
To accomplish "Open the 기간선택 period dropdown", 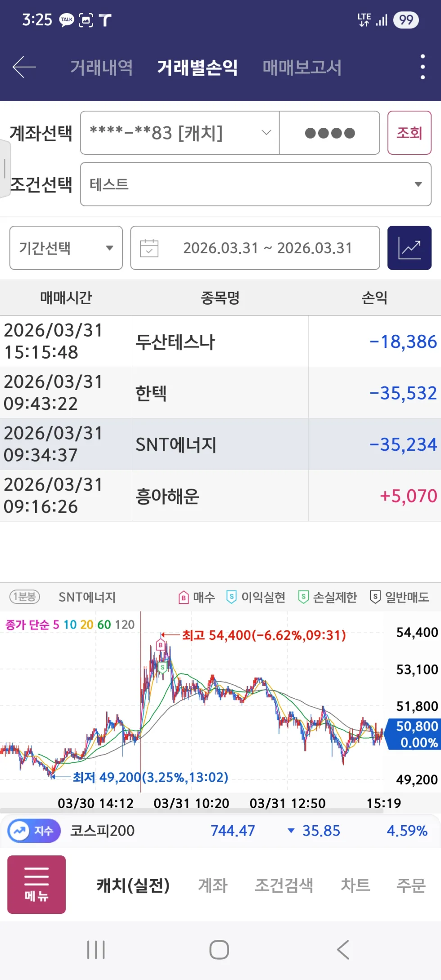I will tap(66, 248).
